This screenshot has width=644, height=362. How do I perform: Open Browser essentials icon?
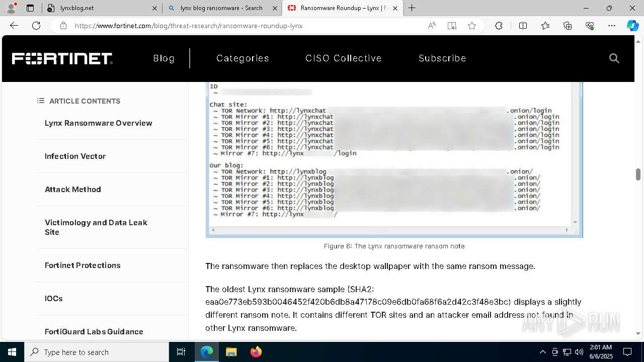coord(590,26)
